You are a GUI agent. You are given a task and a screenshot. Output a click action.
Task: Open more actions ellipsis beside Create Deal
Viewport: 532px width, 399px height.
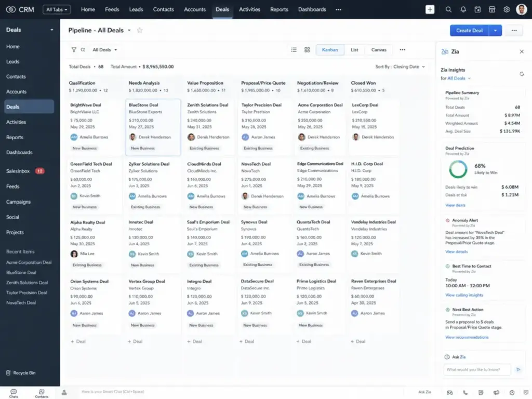click(x=514, y=31)
